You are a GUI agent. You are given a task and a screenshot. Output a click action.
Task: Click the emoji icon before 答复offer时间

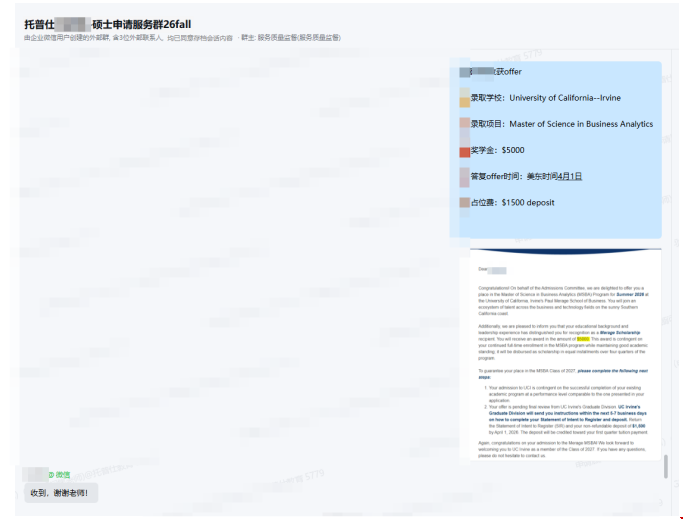tap(464, 177)
